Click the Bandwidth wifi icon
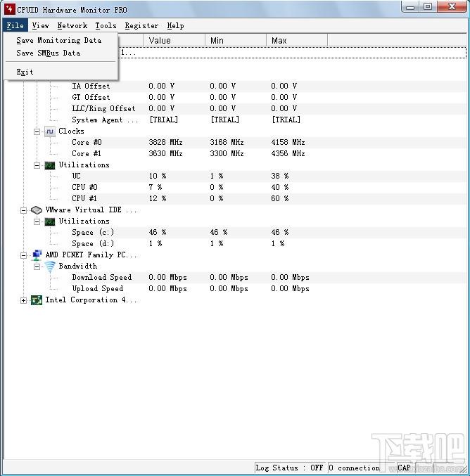The width and height of the screenshot is (470, 476). [x=50, y=266]
